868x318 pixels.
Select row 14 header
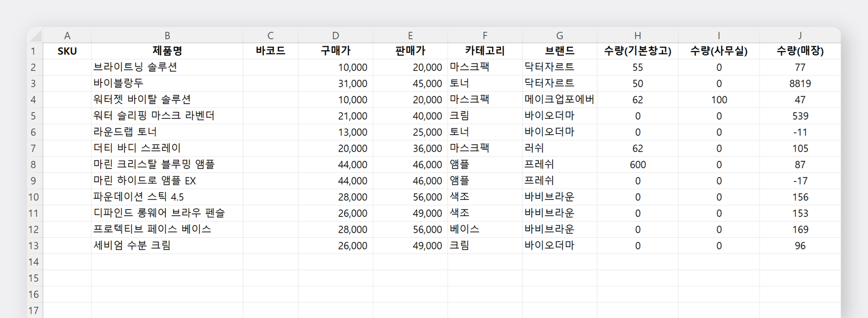tap(35, 262)
